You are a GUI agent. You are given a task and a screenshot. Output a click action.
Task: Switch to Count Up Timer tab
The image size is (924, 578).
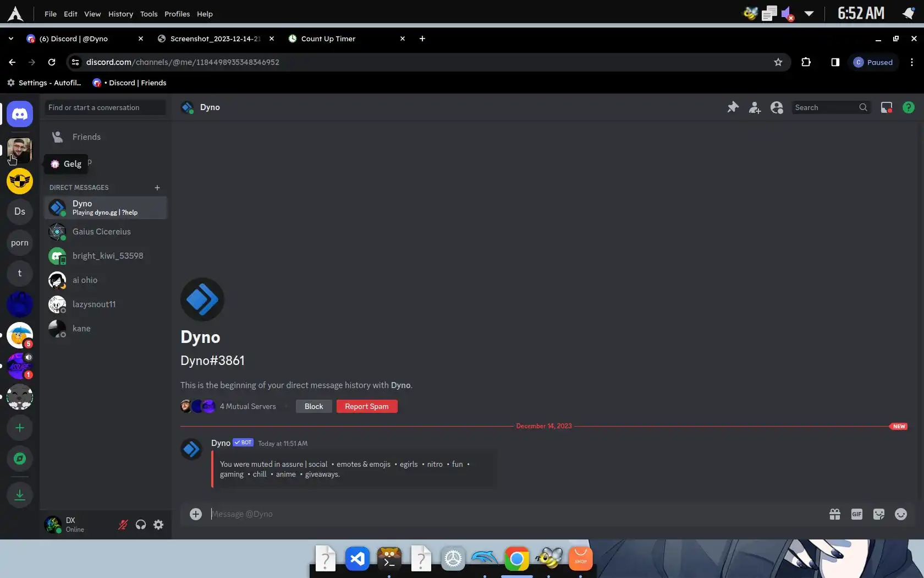pos(348,39)
